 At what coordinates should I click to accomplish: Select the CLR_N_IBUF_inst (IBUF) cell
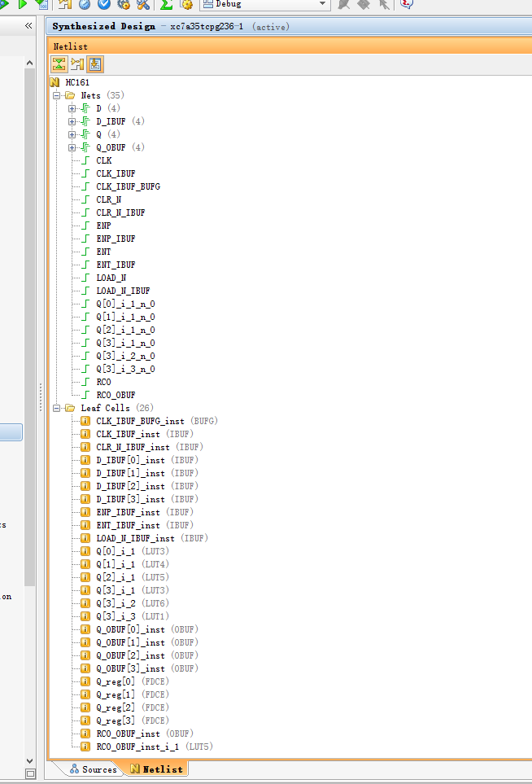150,447
